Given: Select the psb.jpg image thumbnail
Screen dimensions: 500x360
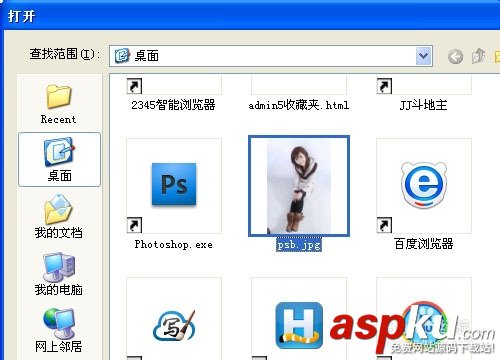Looking at the screenshot, I should click(x=299, y=186).
